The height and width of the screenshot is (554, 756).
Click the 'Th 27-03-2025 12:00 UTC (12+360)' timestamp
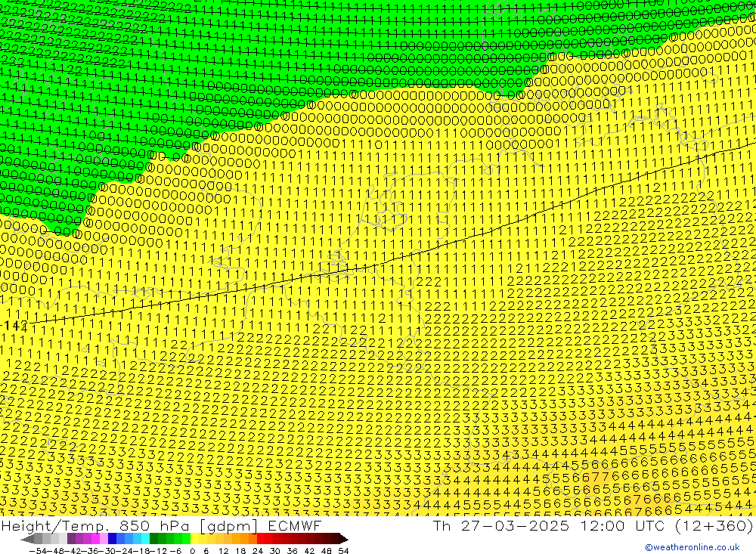(593, 525)
